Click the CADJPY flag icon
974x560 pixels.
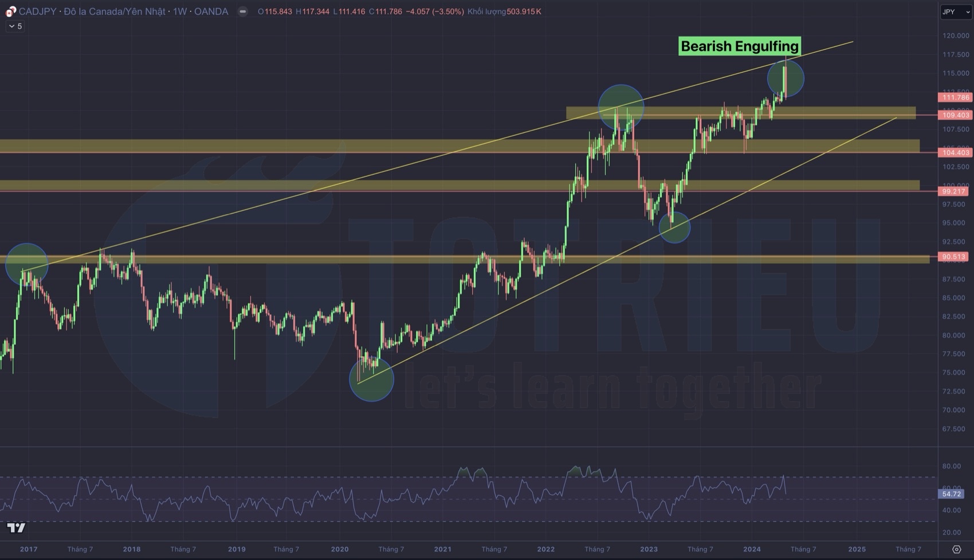tap(11, 11)
